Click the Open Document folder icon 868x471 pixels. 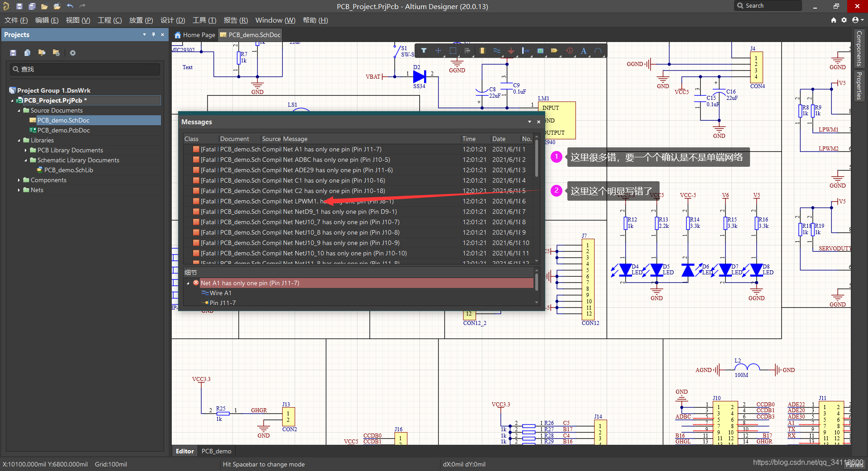44,6
